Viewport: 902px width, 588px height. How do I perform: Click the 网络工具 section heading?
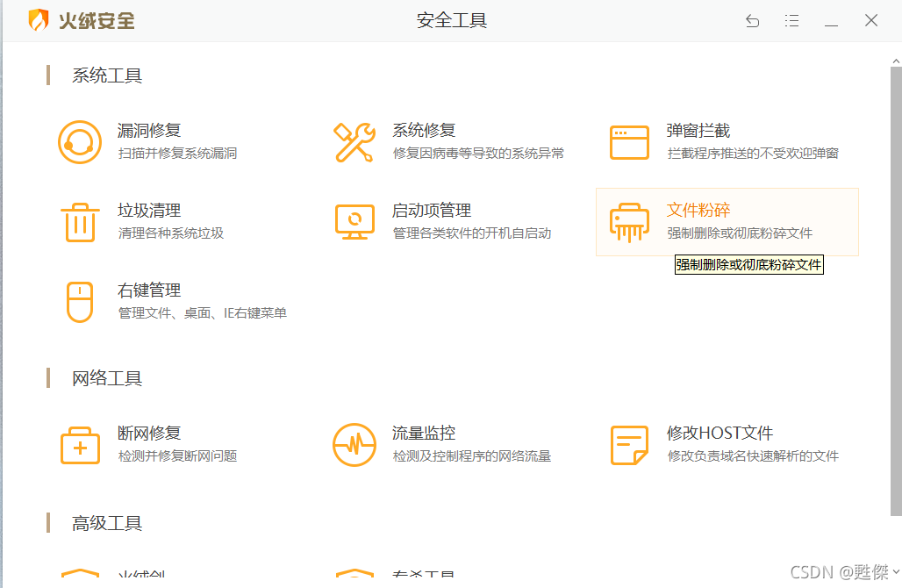(107, 378)
